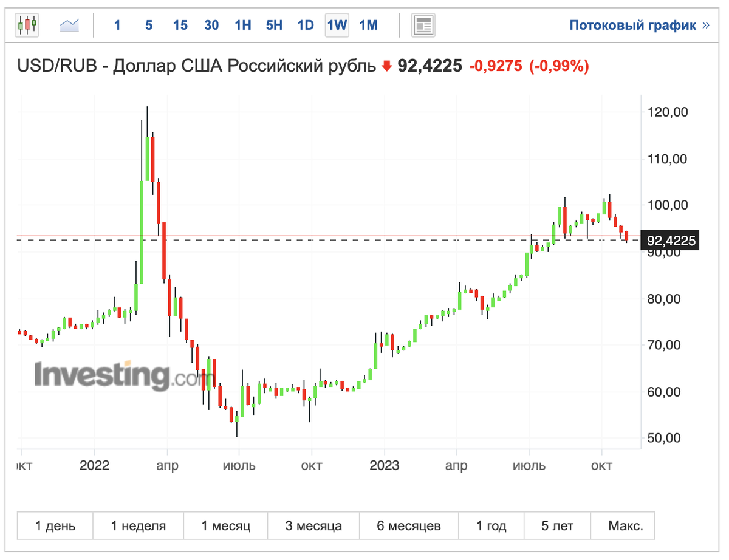Click the 120,00 axis label
The image size is (729, 560).
pyautogui.click(x=667, y=112)
